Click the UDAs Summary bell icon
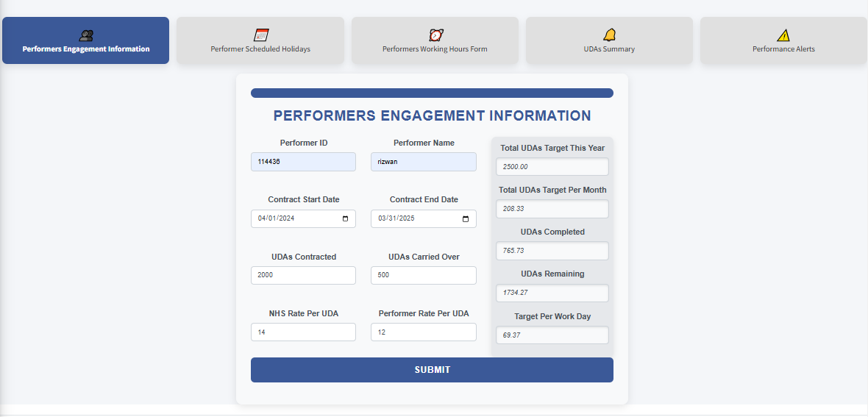 (x=610, y=35)
